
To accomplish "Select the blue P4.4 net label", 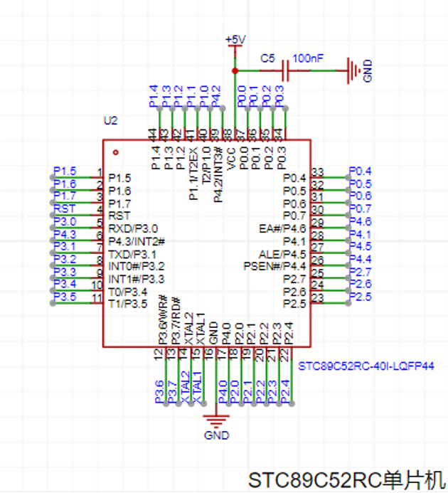I will (361, 260).
